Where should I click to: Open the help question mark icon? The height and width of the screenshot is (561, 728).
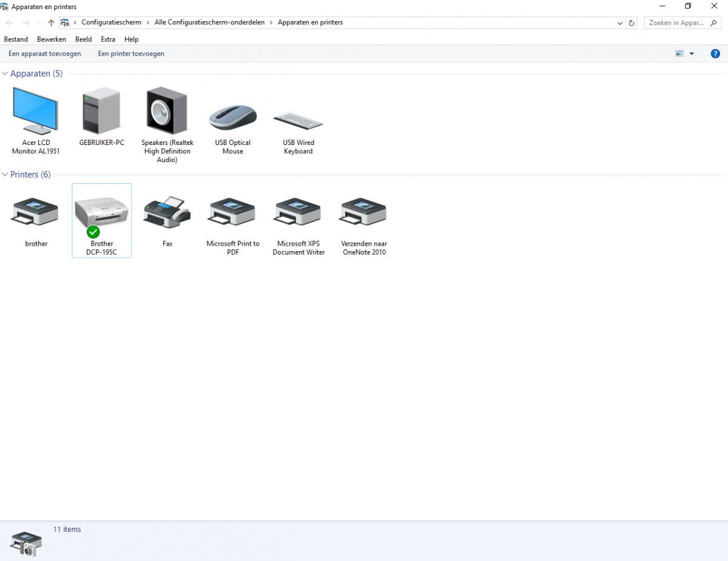pos(715,53)
